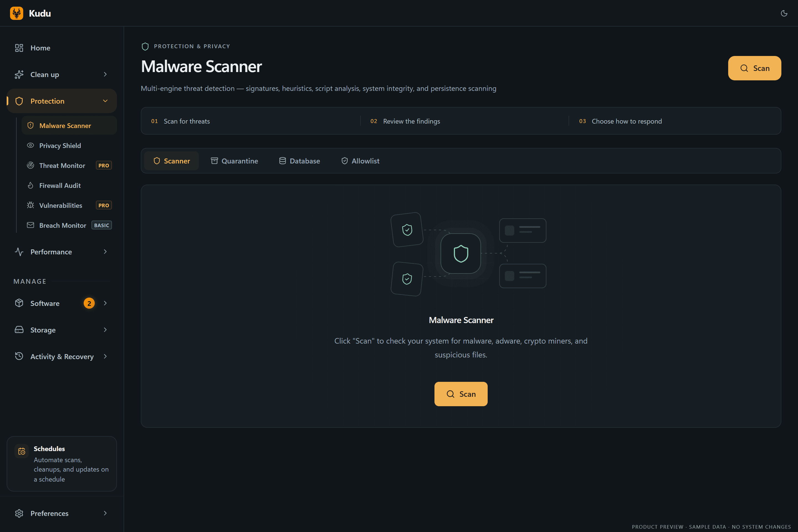Toggle dark mode moon icon

tap(784, 13)
